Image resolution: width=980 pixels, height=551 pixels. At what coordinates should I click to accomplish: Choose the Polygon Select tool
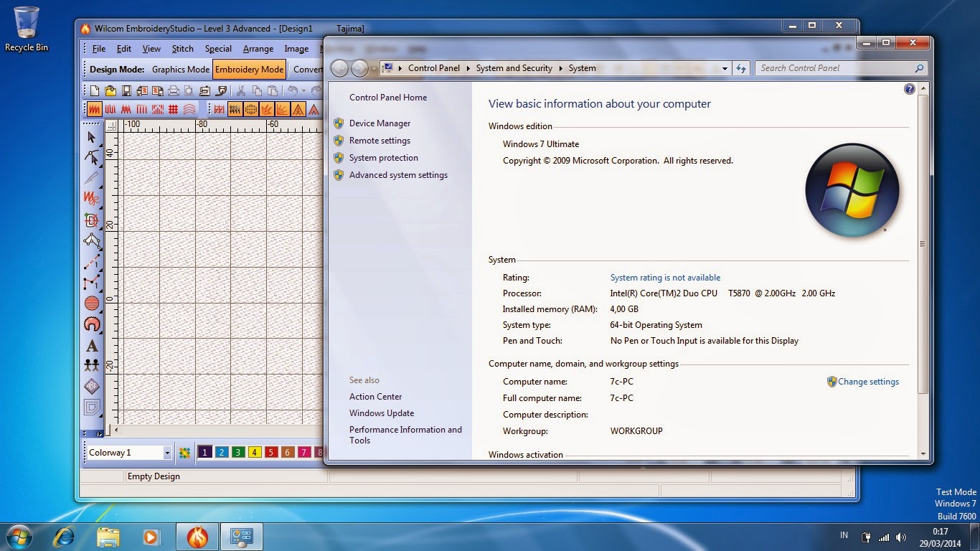point(92,241)
